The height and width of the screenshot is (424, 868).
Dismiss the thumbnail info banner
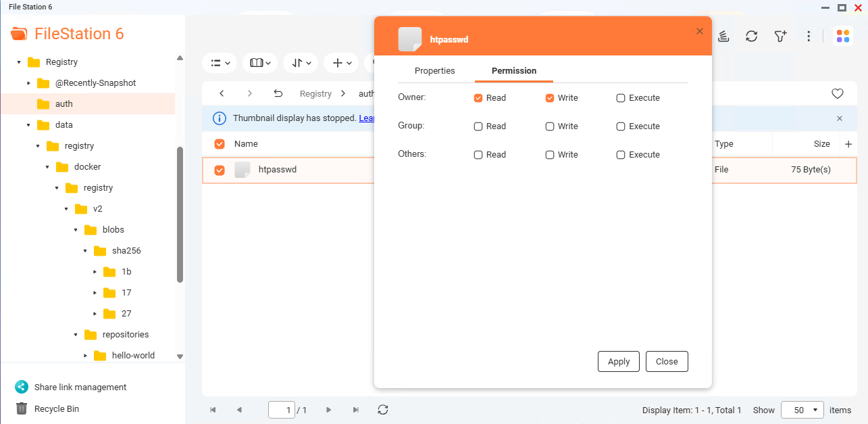840,118
